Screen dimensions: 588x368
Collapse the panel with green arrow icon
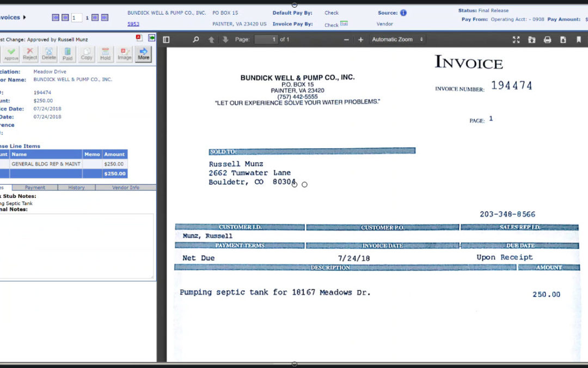[151, 38]
